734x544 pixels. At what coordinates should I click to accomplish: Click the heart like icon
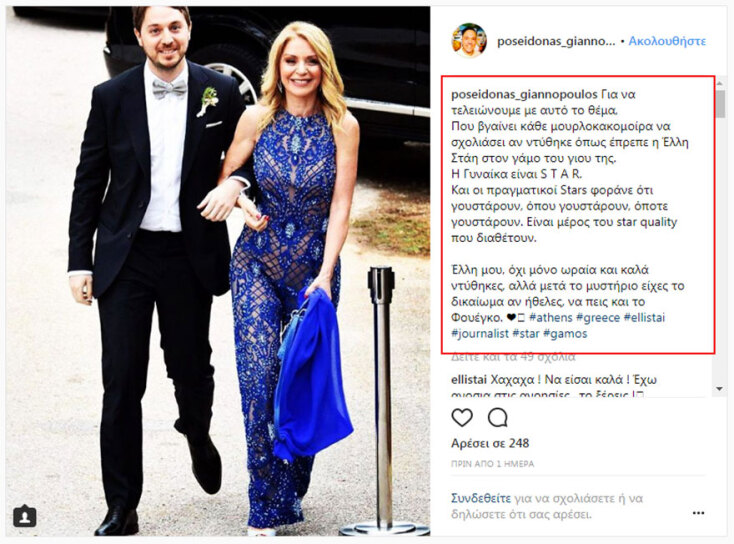coord(462,417)
